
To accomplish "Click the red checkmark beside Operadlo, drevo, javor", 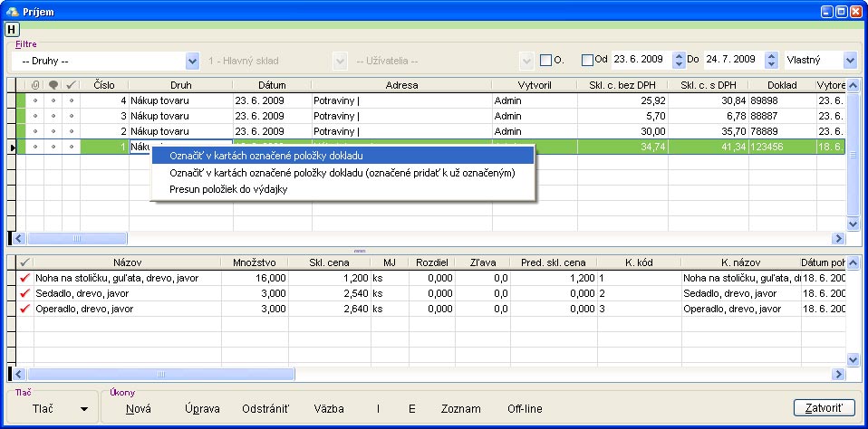I will point(24,310).
